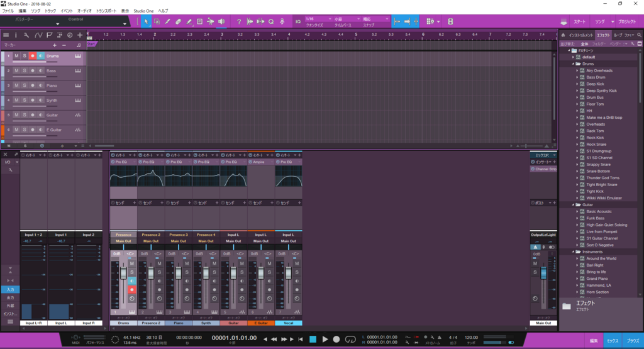644x349 pixels.
Task: Select the Bend tool
Action: click(210, 21)
